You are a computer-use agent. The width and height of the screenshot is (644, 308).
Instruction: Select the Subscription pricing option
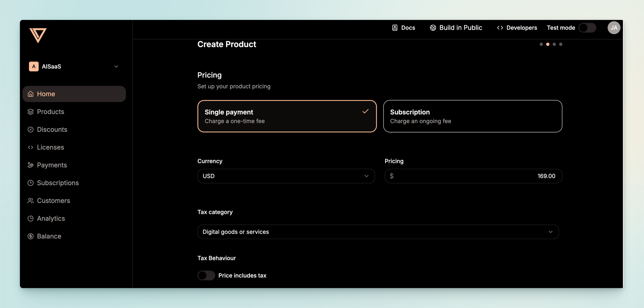(x=473, y=116)
